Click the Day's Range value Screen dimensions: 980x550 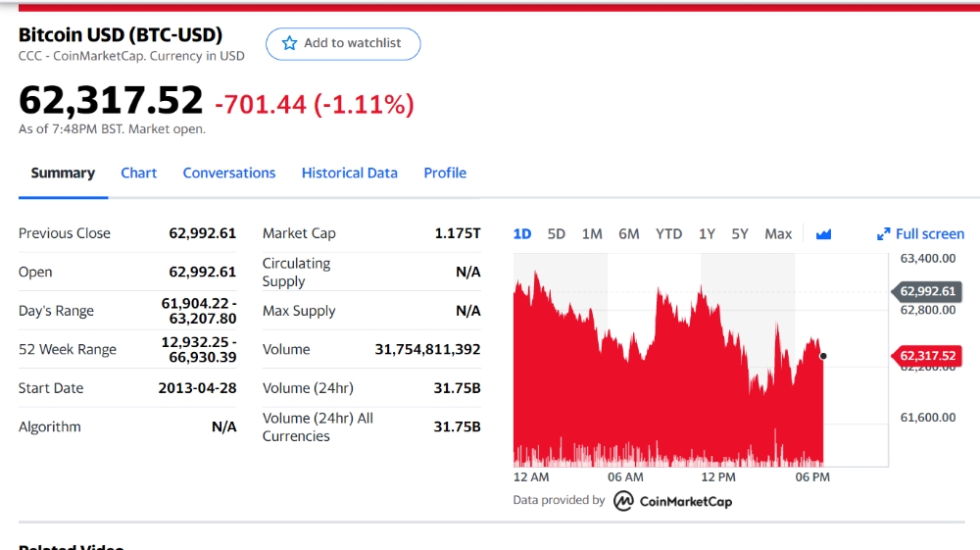pyautogui.click(x=199, y=311)
